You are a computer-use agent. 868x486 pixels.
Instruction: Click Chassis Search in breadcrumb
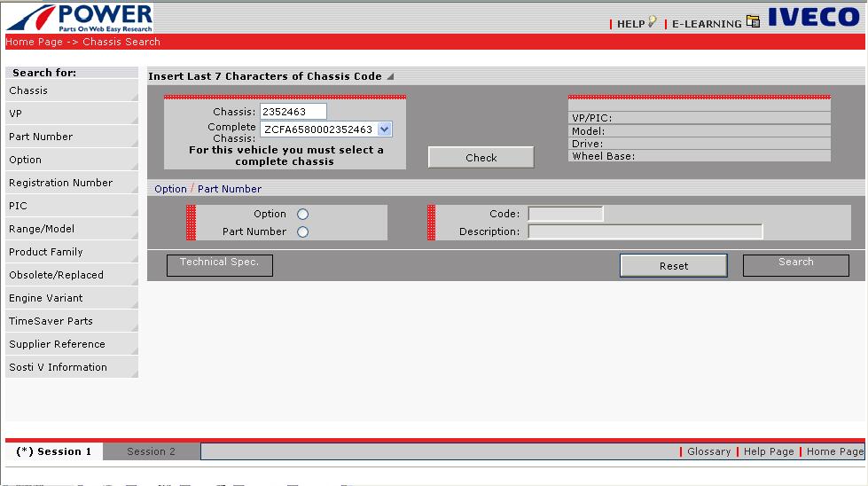(121, 42)
